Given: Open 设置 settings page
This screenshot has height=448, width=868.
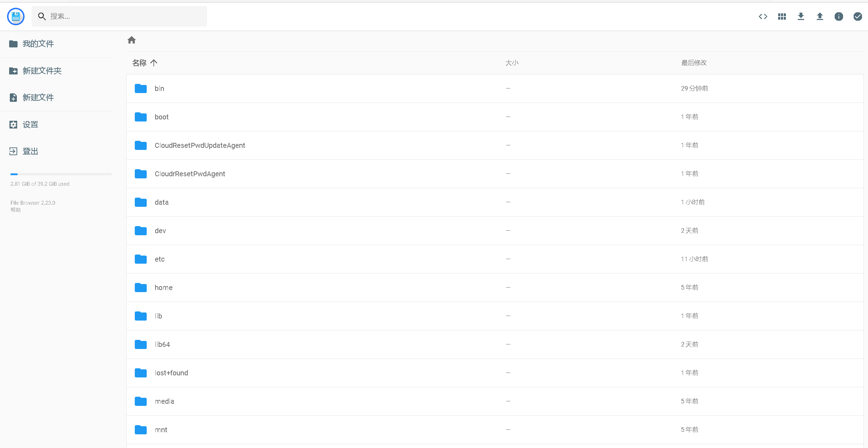Looking at the screenshot, I should (x=30, y=125).
